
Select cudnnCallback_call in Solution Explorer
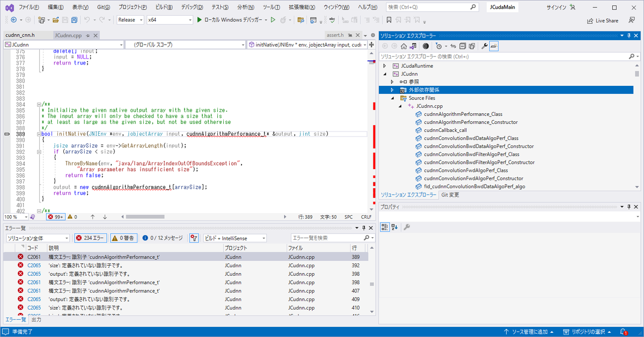(445, 130)
